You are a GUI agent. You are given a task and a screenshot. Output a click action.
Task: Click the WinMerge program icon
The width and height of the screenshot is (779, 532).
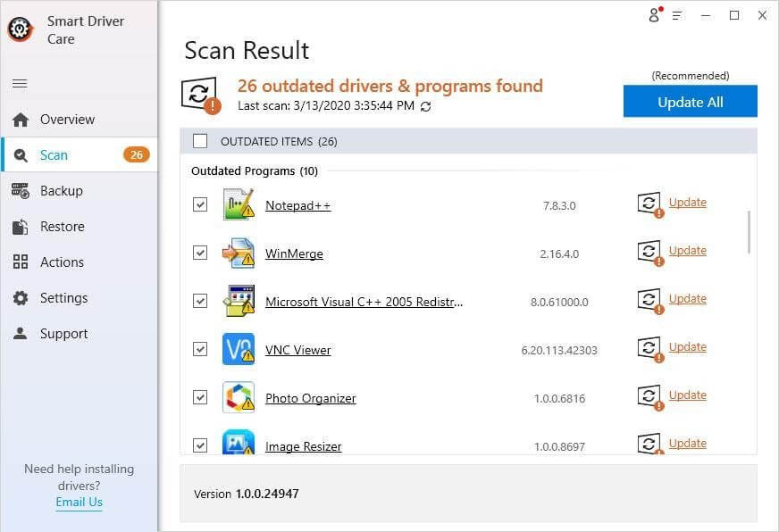tap(239, 254)
